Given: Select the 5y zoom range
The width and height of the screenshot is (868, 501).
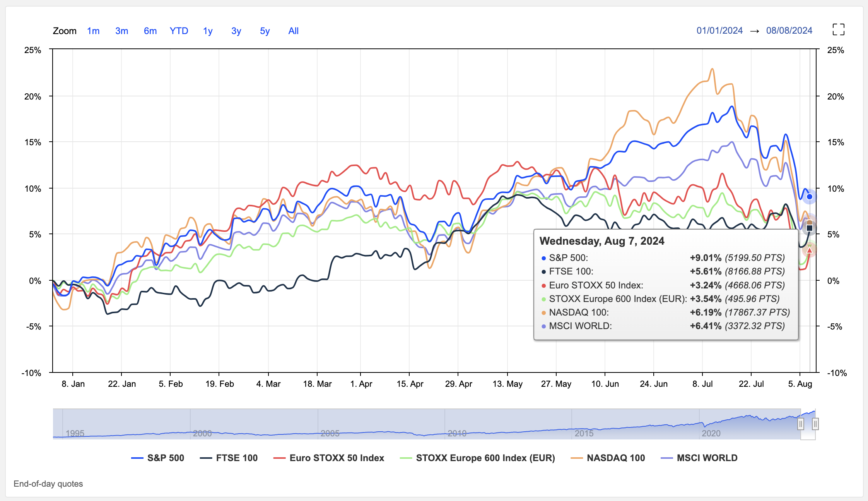Looking at the screenshot, I should pyautogui.click(x=265, y=31).
